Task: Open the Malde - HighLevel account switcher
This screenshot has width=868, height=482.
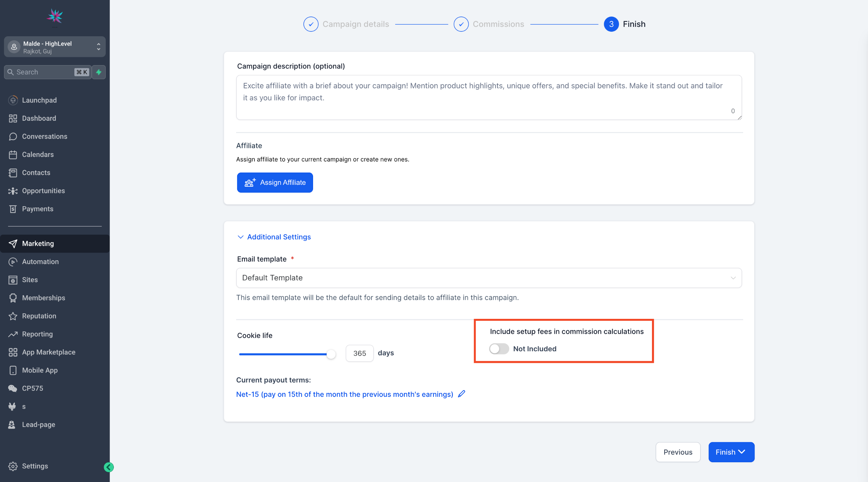Action: [x=55, y=47]
